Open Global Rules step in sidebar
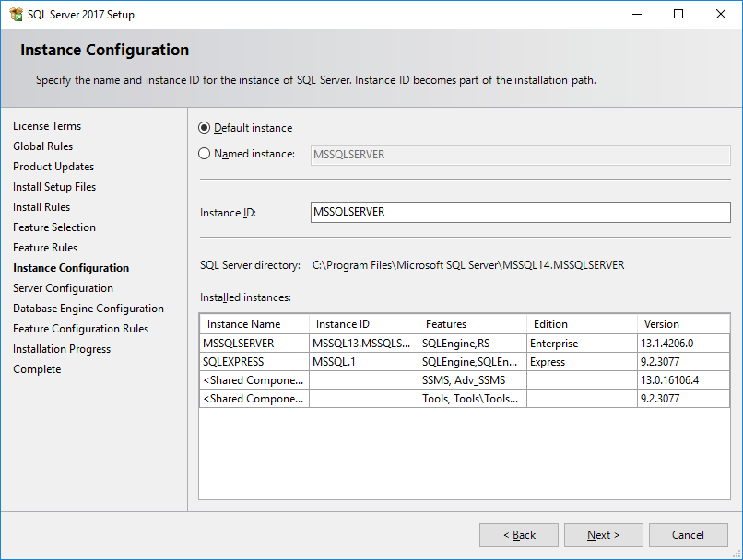 pos(42,146)
